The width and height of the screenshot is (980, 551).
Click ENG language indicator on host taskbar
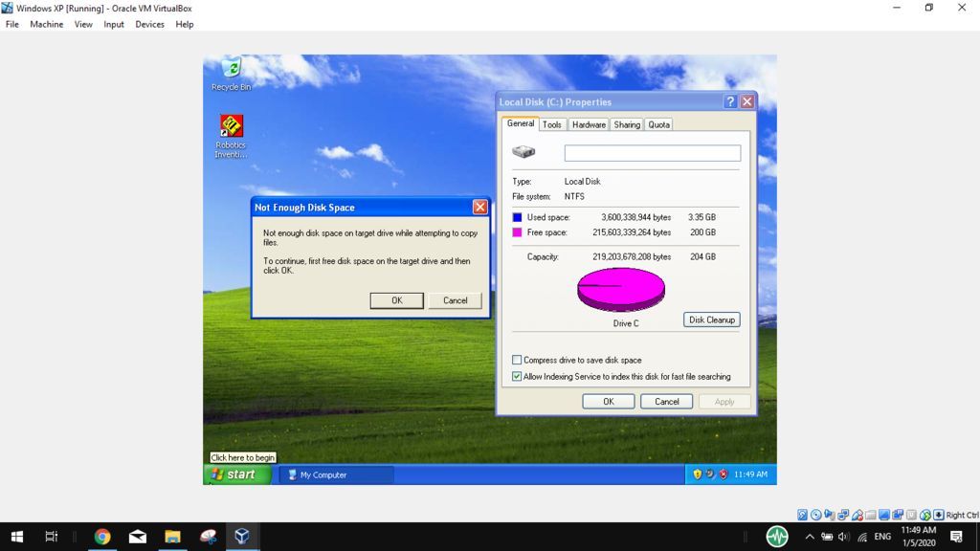(x=882, y=537)
